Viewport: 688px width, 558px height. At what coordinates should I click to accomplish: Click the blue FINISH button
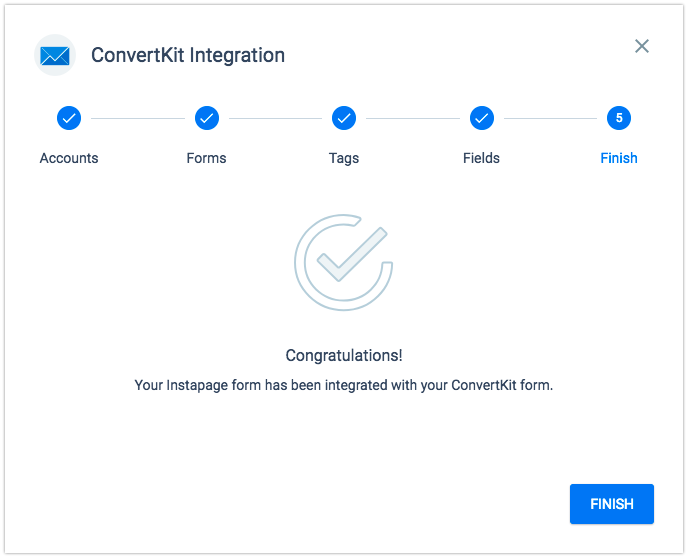pos(612,504)
